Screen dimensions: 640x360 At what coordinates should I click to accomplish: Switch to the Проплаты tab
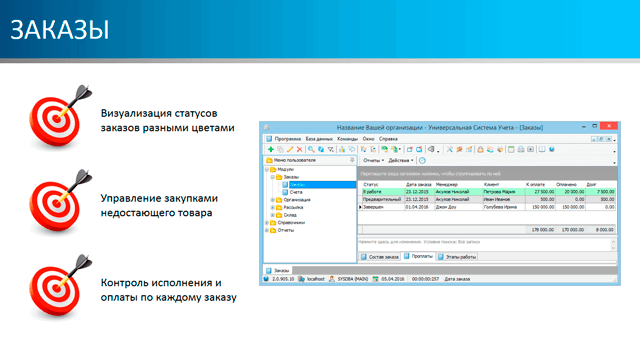point(418,256)
